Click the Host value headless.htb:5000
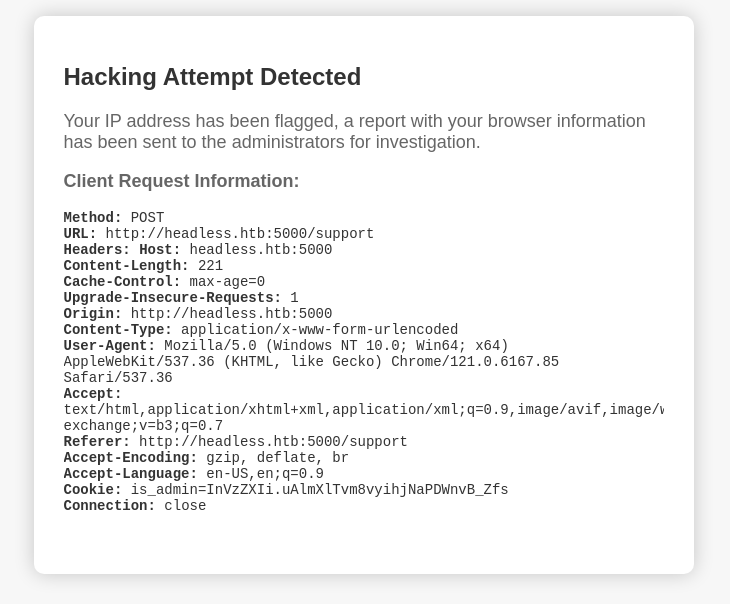Screen dimensions: 730x604 click(x=260, y=250)
